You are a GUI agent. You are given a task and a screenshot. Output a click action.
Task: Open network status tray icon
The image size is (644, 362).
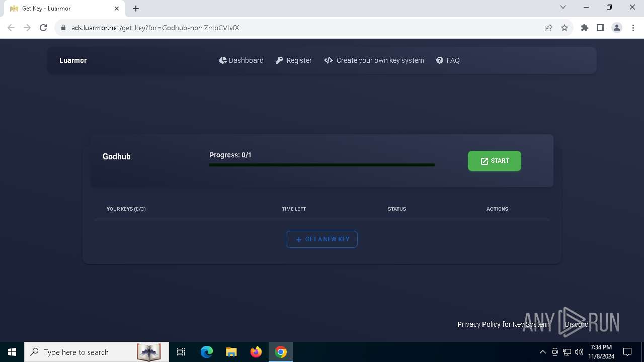click(x=567, y=352)
